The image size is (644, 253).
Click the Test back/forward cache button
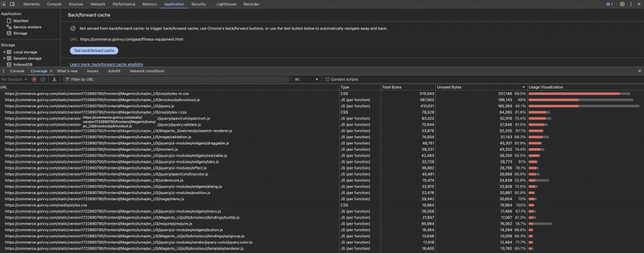pos(94,50)
